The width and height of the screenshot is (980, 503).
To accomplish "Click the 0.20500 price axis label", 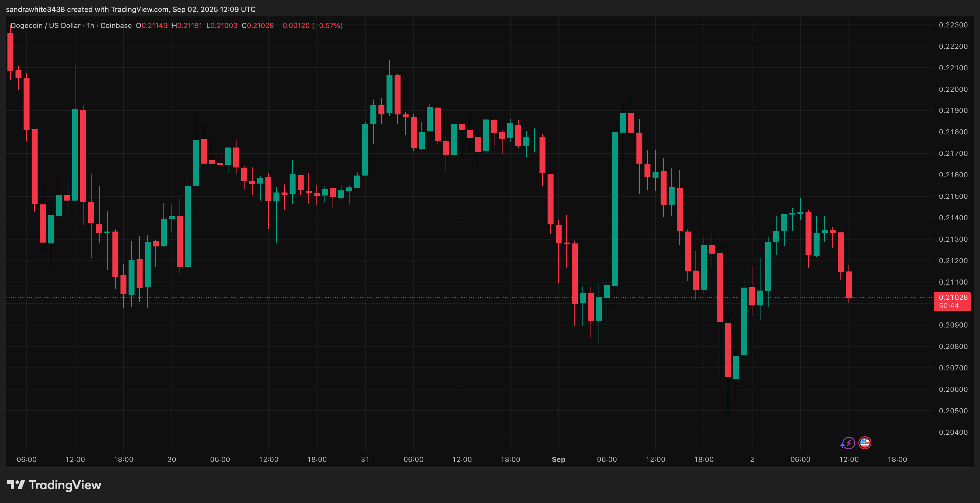I will point(953,411).
